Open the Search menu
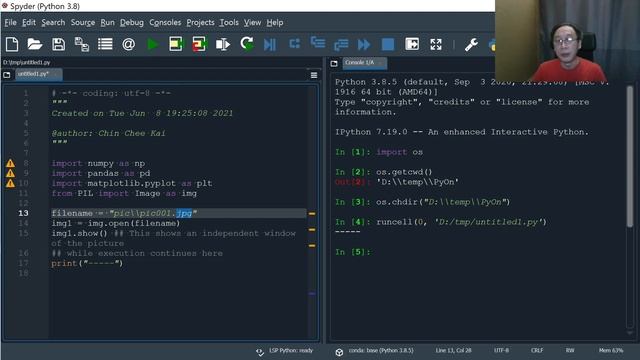This screenshot has width=640, height=360. coord(53,22)
